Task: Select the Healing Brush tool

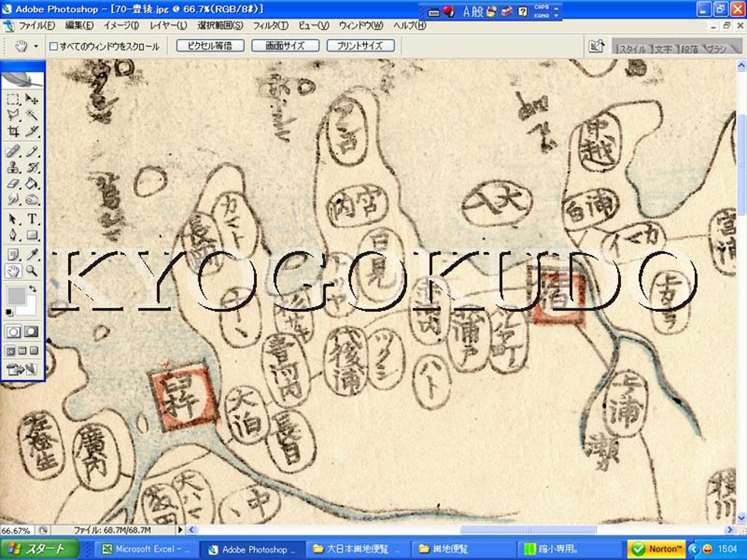Action: 13,152
